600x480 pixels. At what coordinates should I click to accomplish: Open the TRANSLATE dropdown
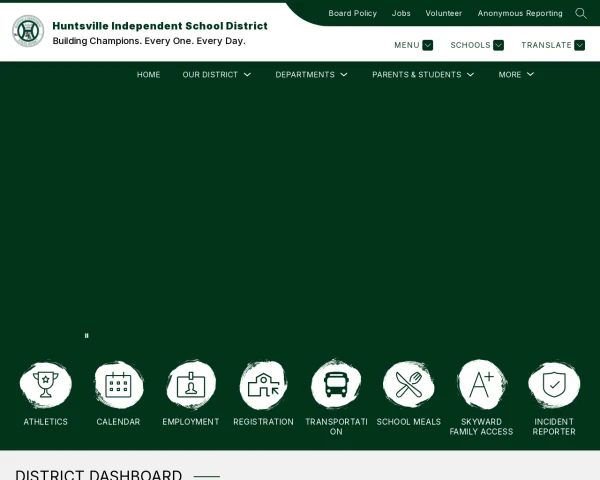coord(579,45)
